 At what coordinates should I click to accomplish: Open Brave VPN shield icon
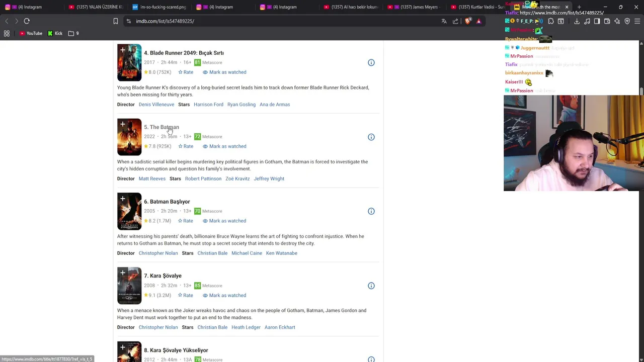coord(627,21)
